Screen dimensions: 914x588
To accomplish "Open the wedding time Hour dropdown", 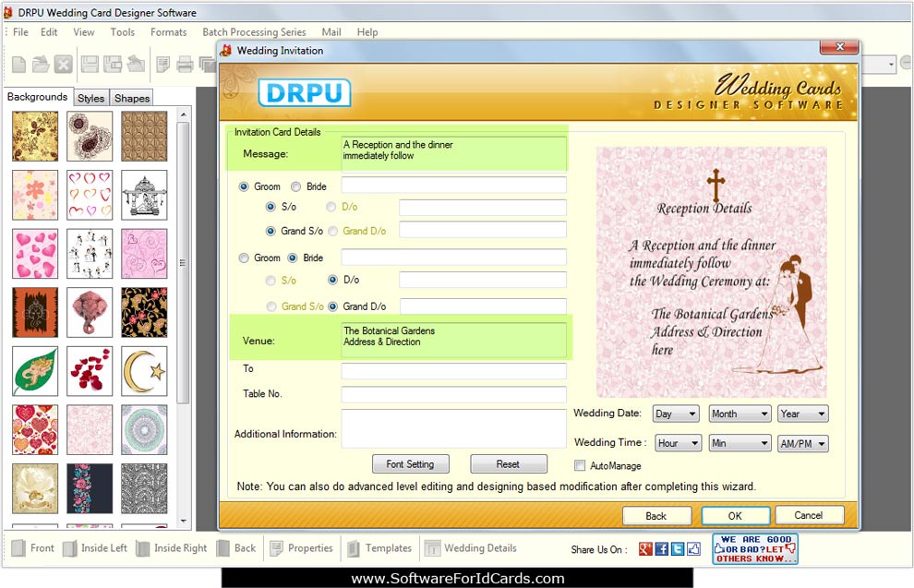I will click(x=678, y=443).
